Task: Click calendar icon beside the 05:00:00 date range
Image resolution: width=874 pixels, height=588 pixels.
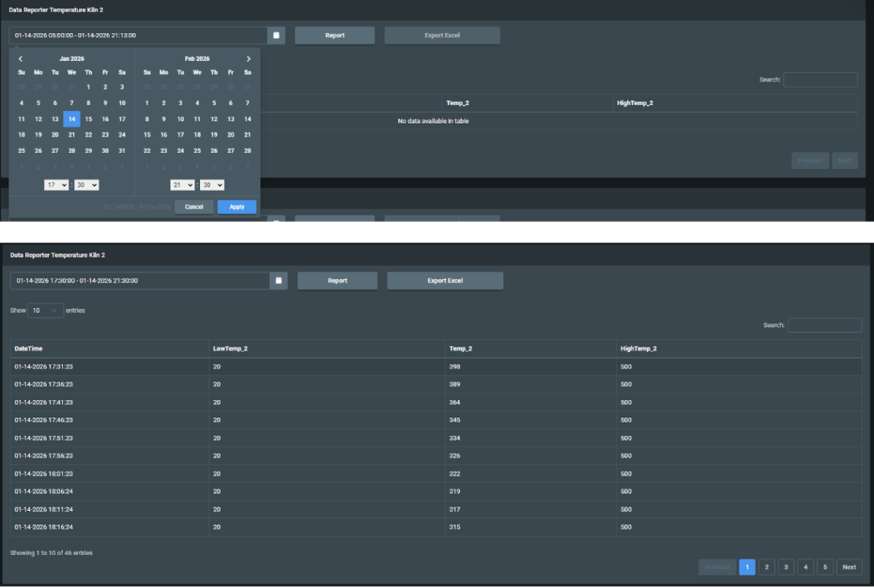Action: [x=276, y=35]
